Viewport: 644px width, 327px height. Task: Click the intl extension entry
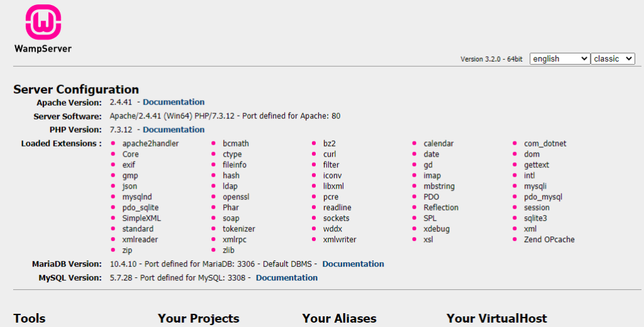(530, 175)
